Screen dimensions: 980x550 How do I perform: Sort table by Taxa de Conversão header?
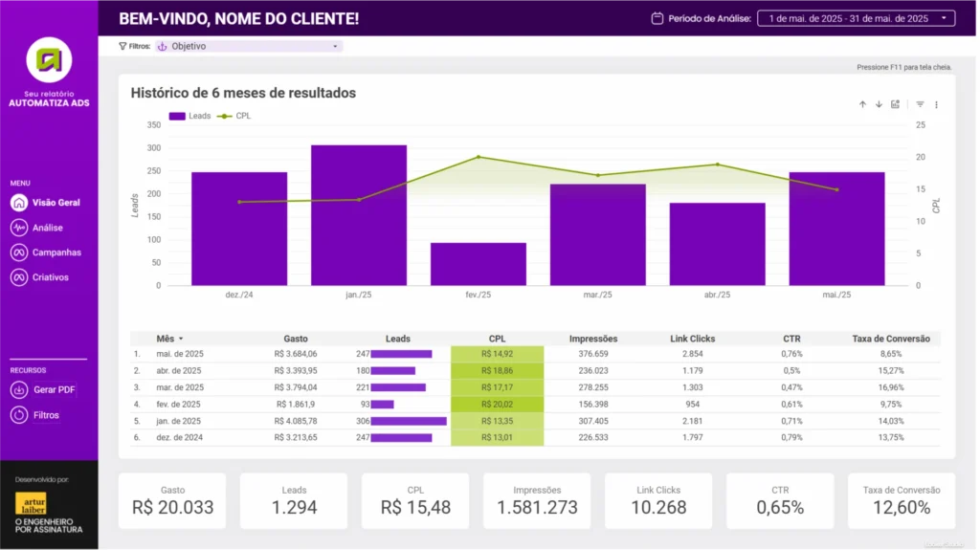891,339
